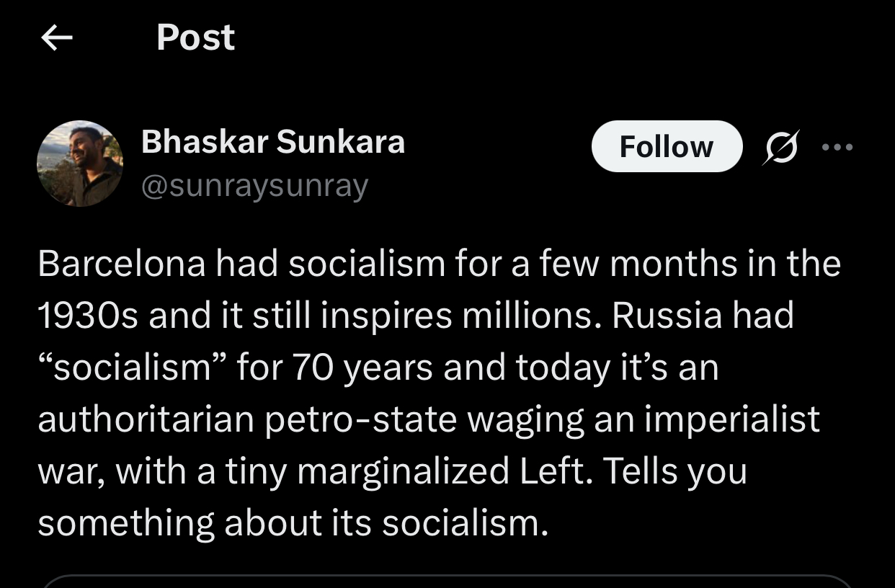Viewport: 895px width, 588px height.
Task: Click the last line ending in socialism
Action: (293, 523)
